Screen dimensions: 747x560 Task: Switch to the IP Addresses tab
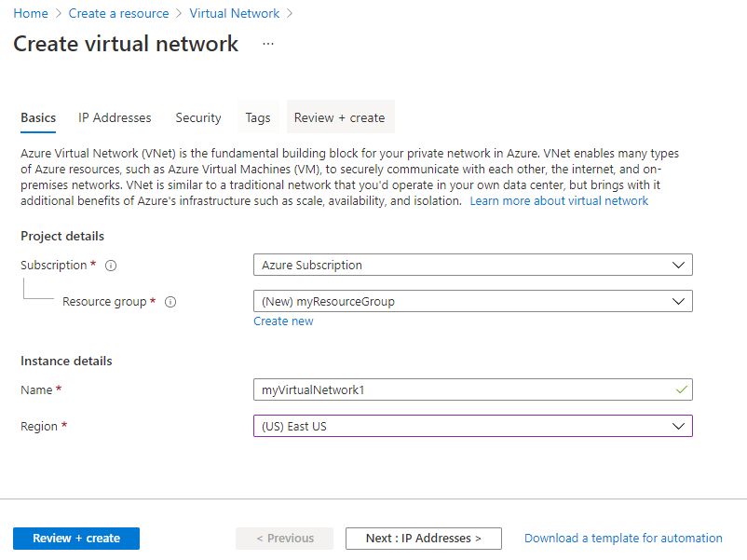click(x=115, y=117)
